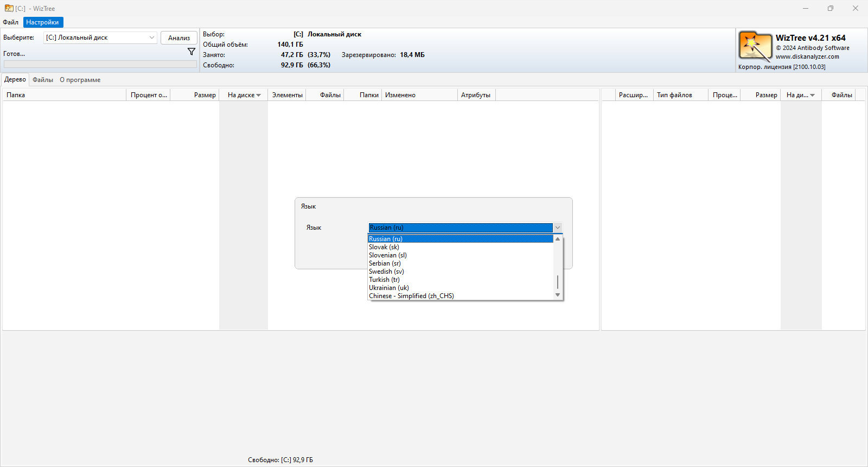Click the scroll down arrow in language list
Screen dimensions: 868x467
click(x=558, y=295)
